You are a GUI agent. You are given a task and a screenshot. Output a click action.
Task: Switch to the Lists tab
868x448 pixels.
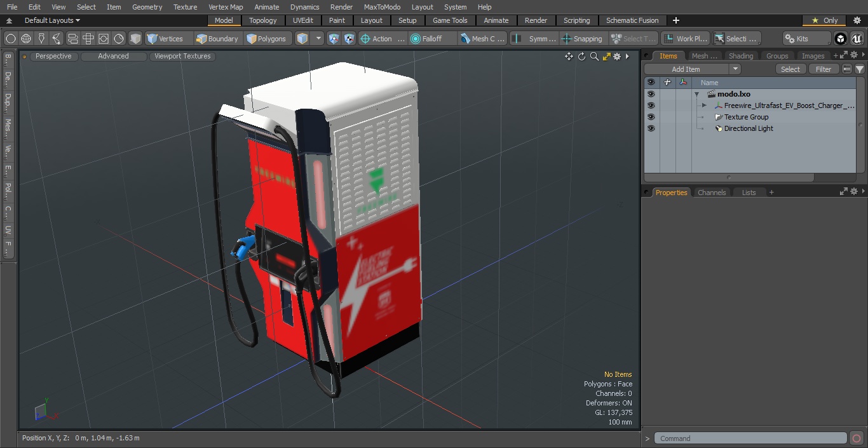click(749, 193)
